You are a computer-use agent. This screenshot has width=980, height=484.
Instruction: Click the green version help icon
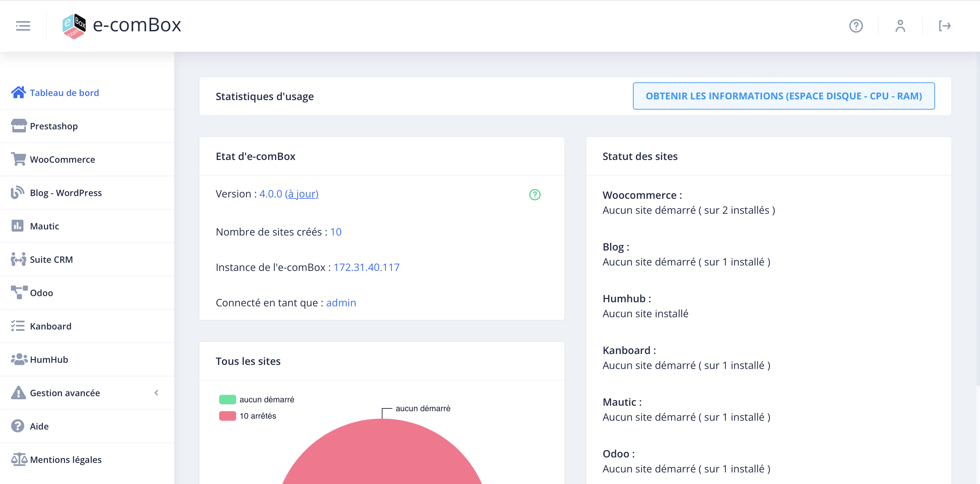click(x=535, y=195)
